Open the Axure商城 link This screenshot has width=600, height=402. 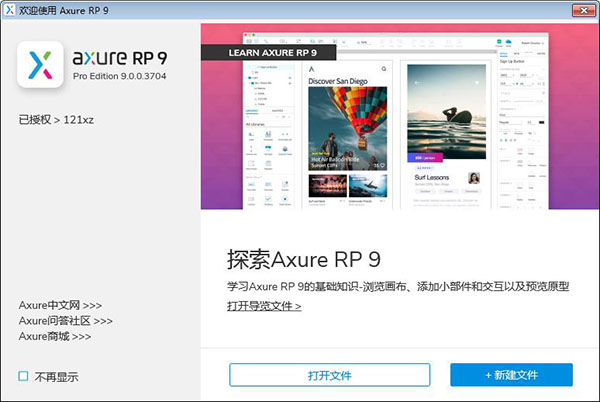(55, 337)
